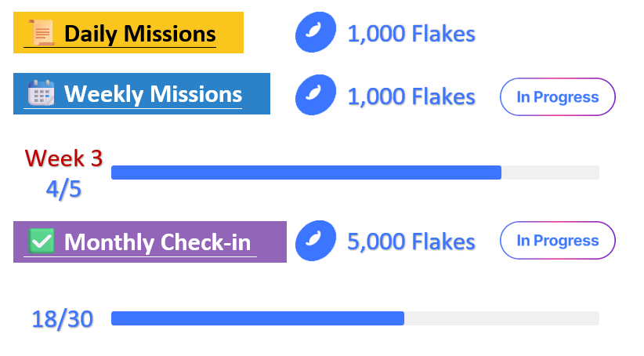Open the Daily Missions heading
This screenshot has width=644, height=356.
[x=139, y=34]
